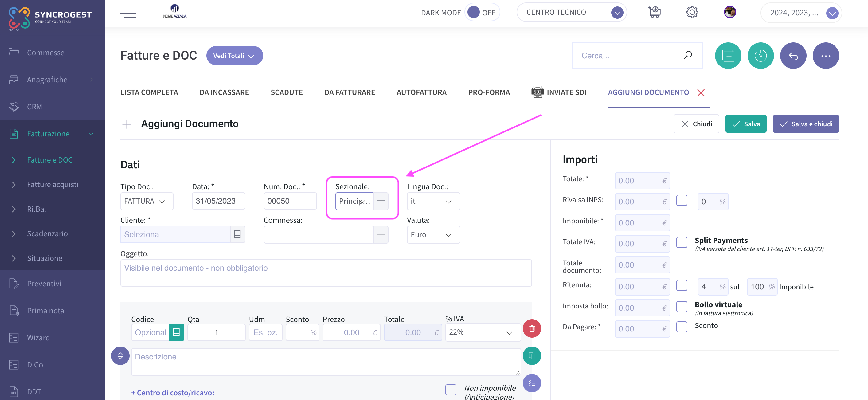Screen dimensions: 868x400
Task: Check the Bollo virtuale checkbox
Action: click(682, 307)
